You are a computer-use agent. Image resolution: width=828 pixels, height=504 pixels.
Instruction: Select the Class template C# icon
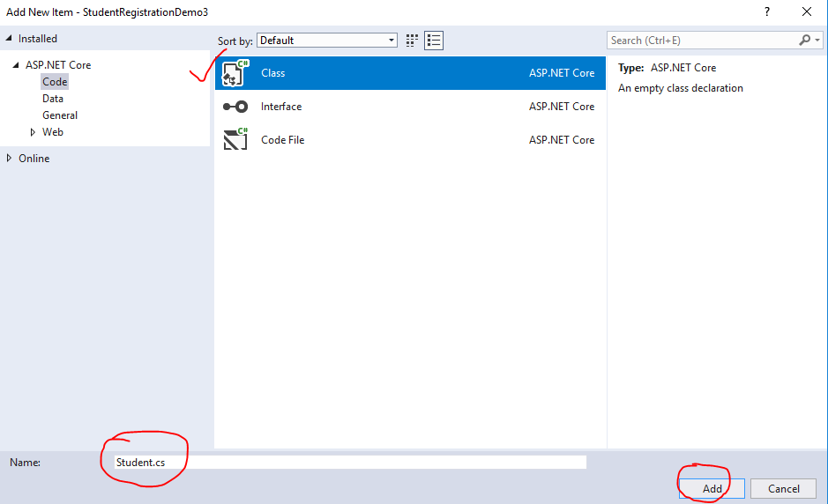click(x=235, y=73)
